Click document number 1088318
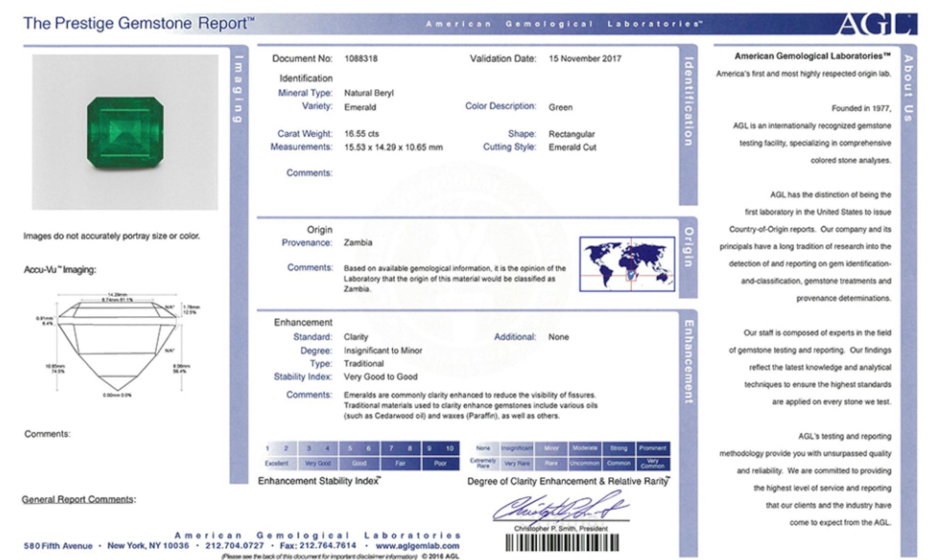The image size is (931, 560). (361, 59)
